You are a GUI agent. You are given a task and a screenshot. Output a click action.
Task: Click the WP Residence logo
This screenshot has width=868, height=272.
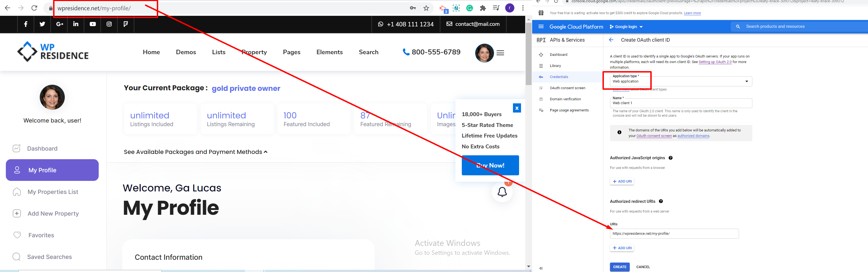coord(53,51)
